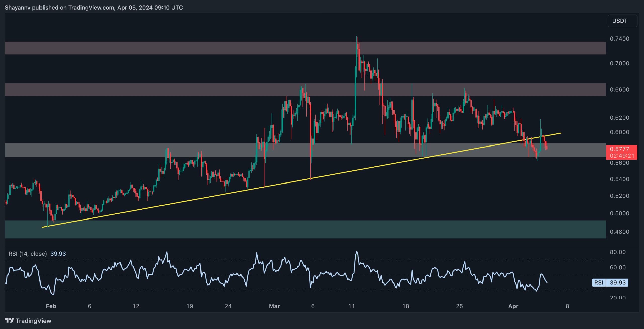Click the 0.5400 price axis label

(x=619, y=179)
